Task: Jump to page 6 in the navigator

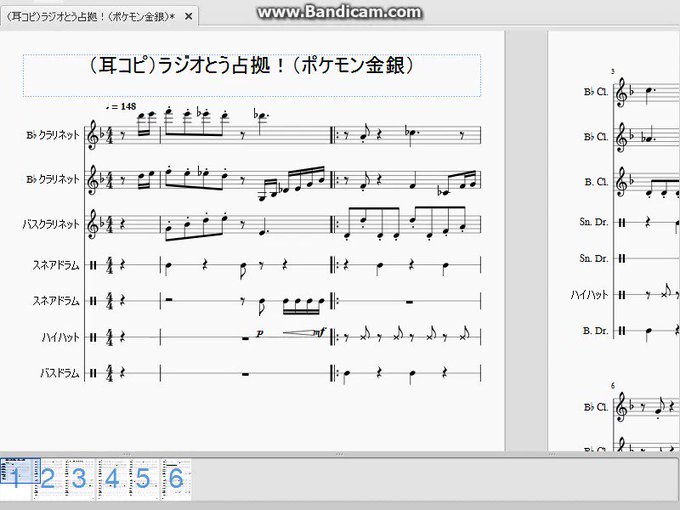Action: click(176, 479)
